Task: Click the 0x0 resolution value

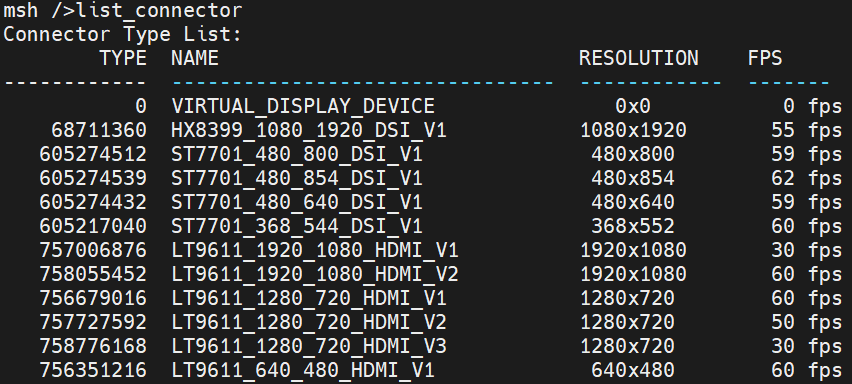Action: coord(633,106)
